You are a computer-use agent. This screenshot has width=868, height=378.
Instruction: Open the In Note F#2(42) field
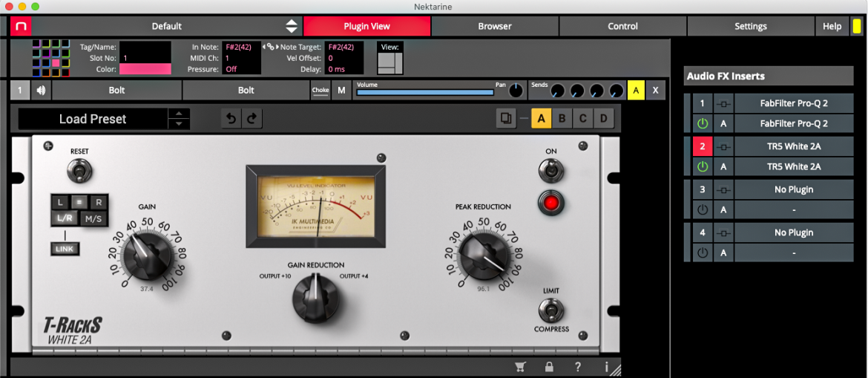tap(242, 47)
